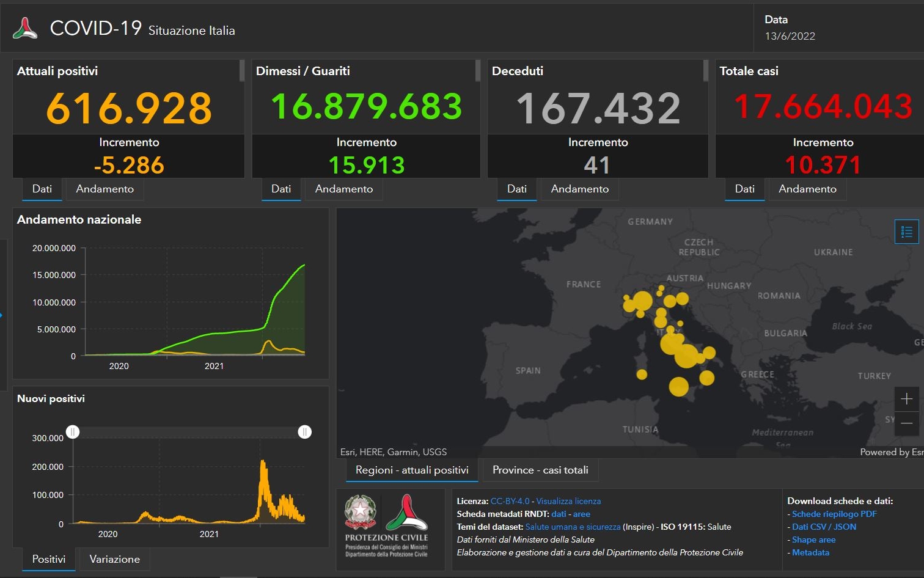Image resolution: width=924 pixels, height=578 pixels.
Task: Grab the left time range slider handle
Action: pyautogui.click(x=73, y=432)
